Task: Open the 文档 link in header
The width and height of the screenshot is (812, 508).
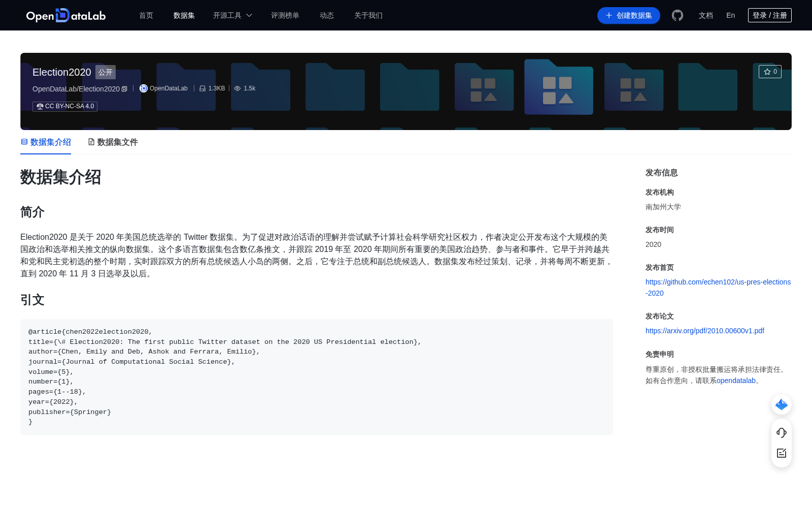Action: point(706,15)
